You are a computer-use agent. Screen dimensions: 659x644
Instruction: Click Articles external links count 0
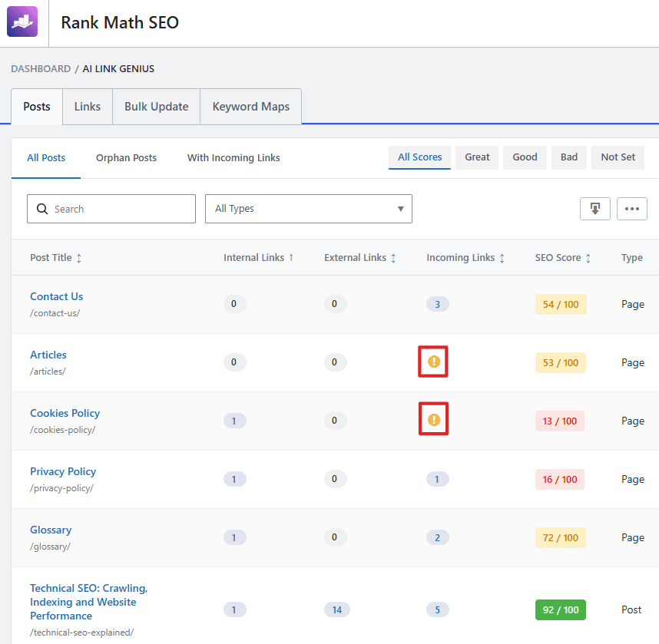click(335, 362)
